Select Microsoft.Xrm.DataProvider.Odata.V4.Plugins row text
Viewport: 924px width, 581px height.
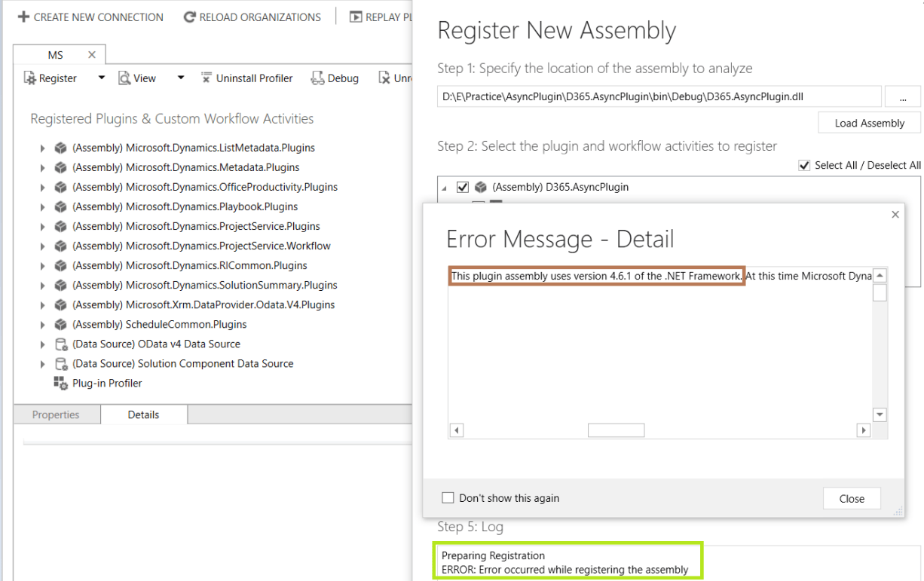(203, 304)
